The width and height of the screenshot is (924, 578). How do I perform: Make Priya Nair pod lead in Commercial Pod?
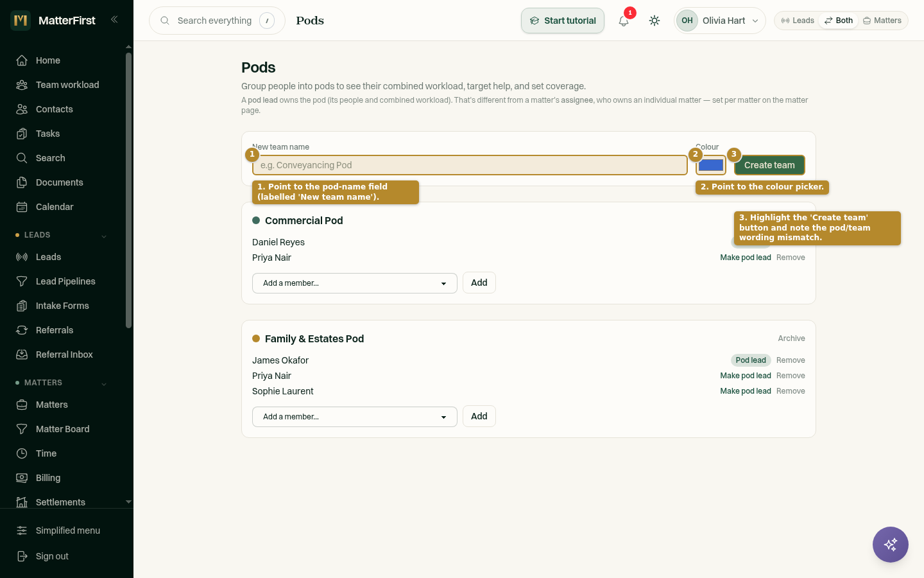(x=746, y=258)
